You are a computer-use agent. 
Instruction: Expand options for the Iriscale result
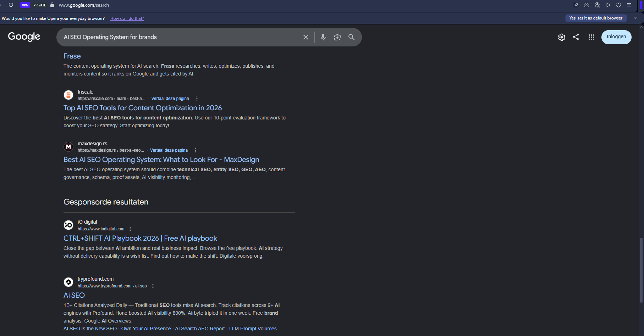pos(197,99)
